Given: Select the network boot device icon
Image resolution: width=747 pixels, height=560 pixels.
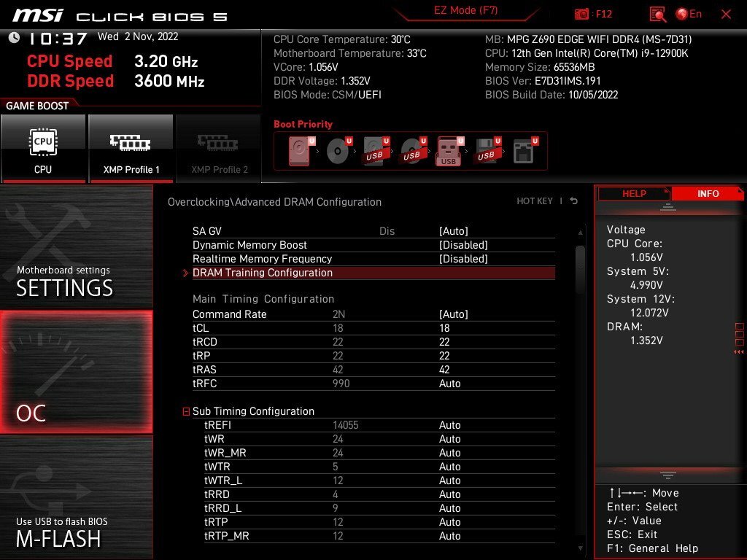Looking at the screenshot, I should click(x=525, y=151).
